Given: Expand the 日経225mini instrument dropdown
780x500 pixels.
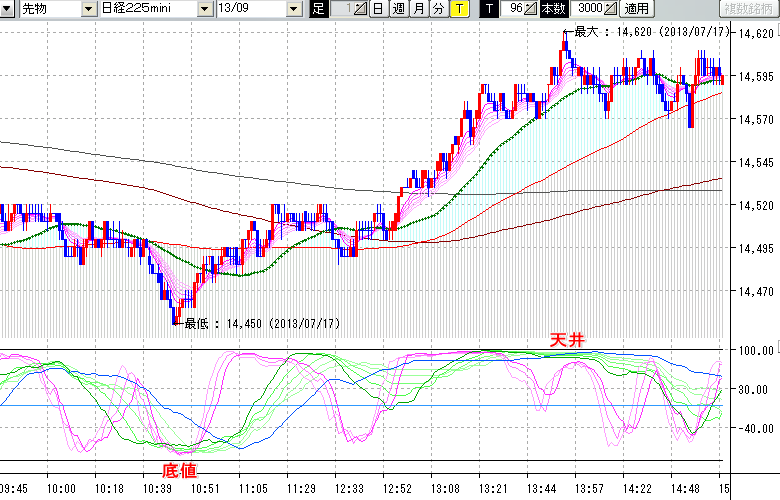Looking at the screenshot, I should pyautogui.click(x=205, y=9).
